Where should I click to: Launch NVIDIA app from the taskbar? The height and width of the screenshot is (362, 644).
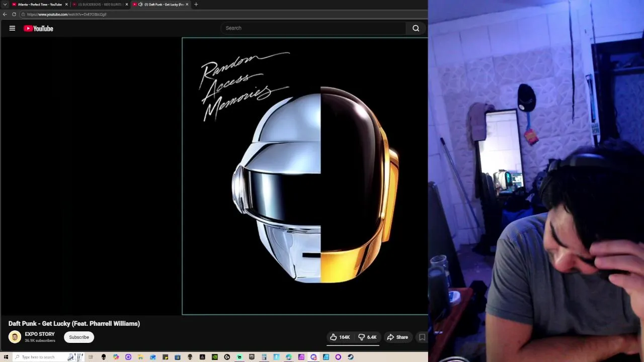214,357
